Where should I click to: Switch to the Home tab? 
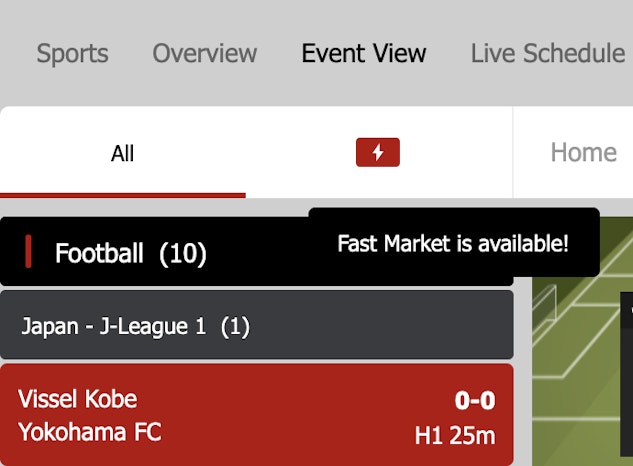tap(582, 153)
